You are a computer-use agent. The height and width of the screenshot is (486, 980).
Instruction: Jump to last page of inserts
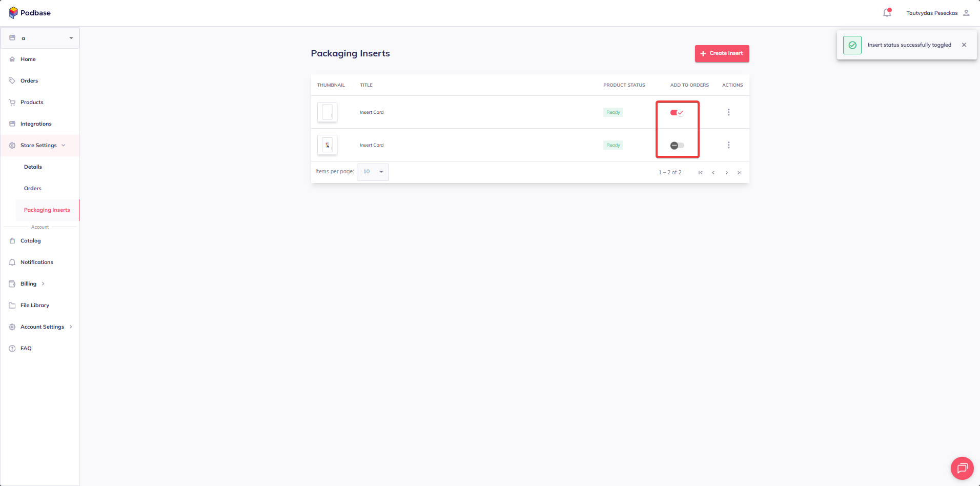point(739,173)
